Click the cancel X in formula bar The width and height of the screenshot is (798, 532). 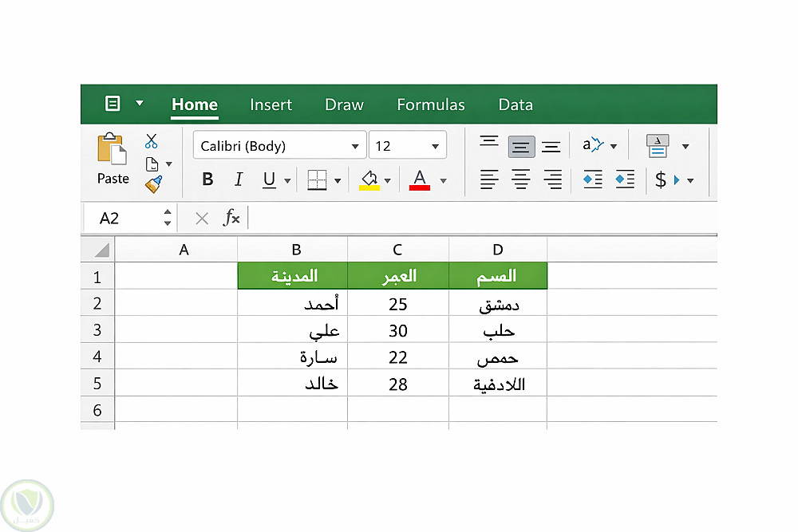coord(202,218)
